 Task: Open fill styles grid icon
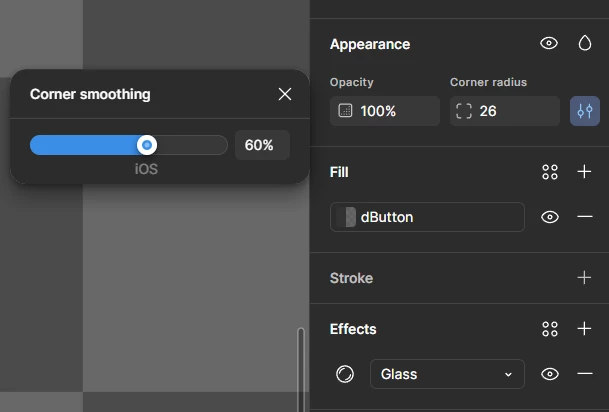(550, 172)
